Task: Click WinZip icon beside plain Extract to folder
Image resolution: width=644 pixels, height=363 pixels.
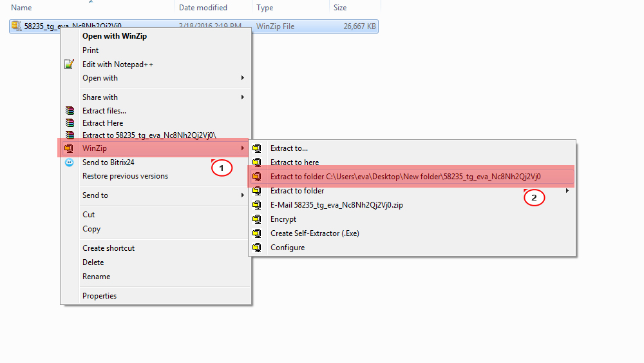Action: point(257,191)
